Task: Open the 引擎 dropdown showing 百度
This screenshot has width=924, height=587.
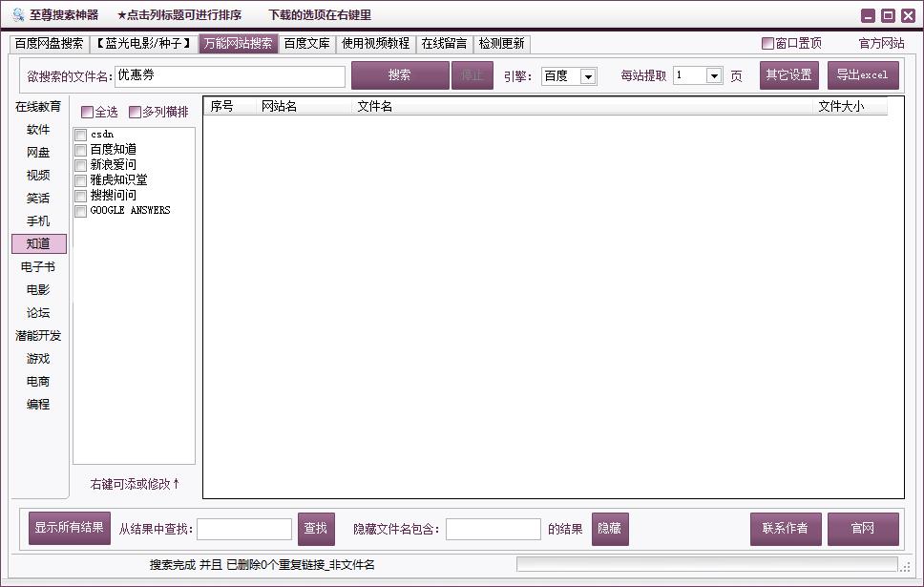Action: 569,75
